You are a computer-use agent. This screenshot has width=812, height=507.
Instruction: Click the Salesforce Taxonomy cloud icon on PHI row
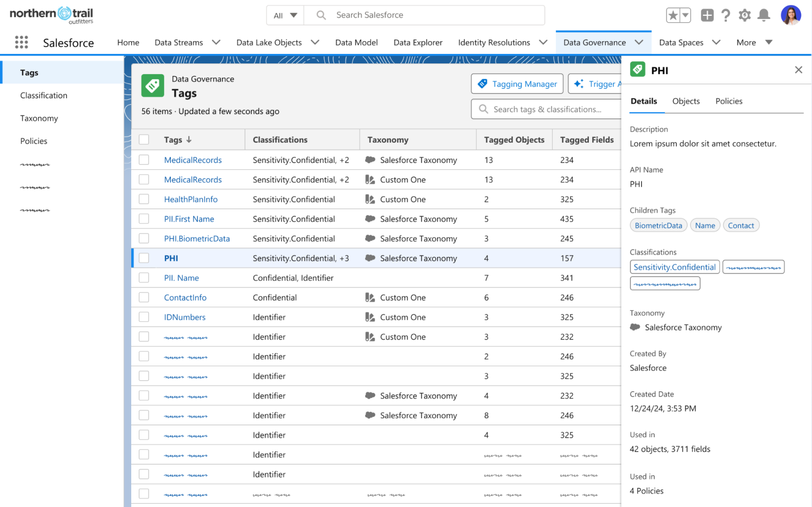370,258
